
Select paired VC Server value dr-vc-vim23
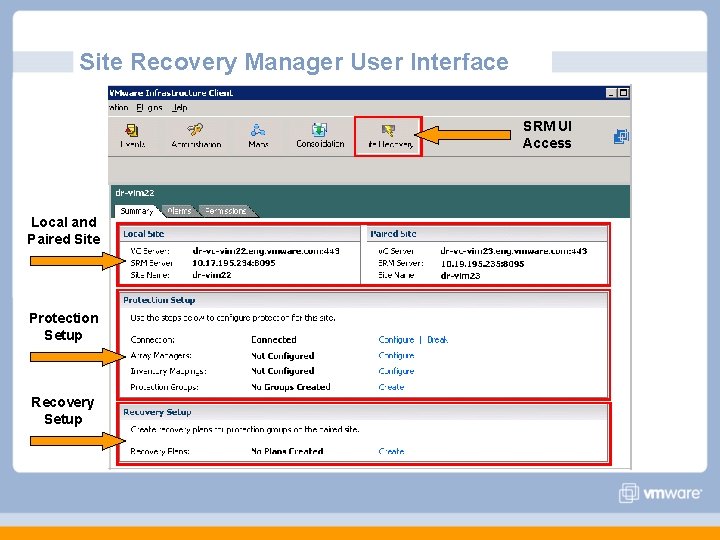514,251
